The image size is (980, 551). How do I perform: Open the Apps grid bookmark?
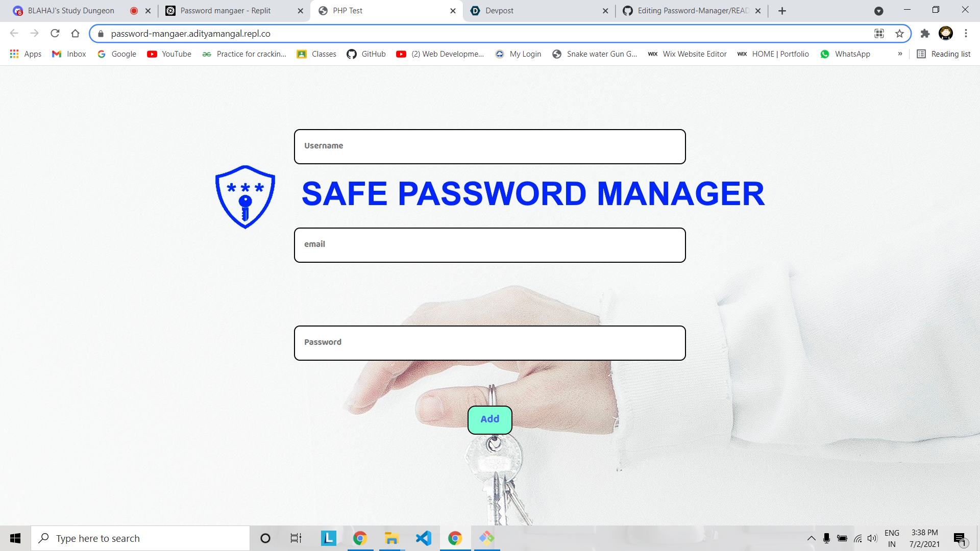pos(26,54)
